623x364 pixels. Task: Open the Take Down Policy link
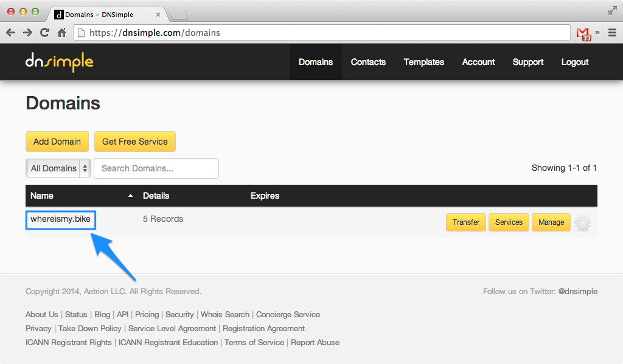(x=90, y=329)
